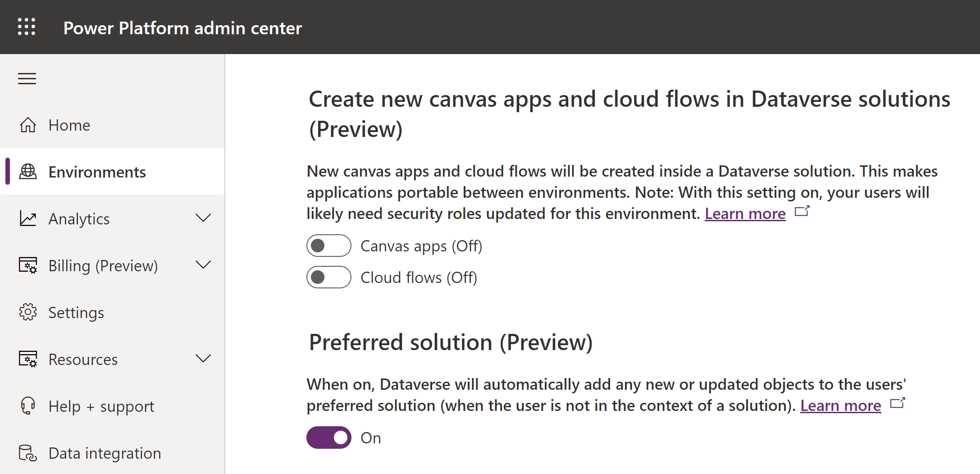Click the Data integration database icon
This screenshot has width=980, height=474.
[28, 453]
